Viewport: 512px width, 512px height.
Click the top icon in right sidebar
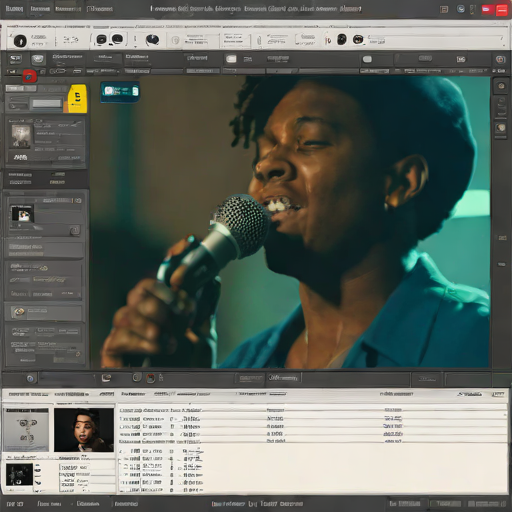501,86
